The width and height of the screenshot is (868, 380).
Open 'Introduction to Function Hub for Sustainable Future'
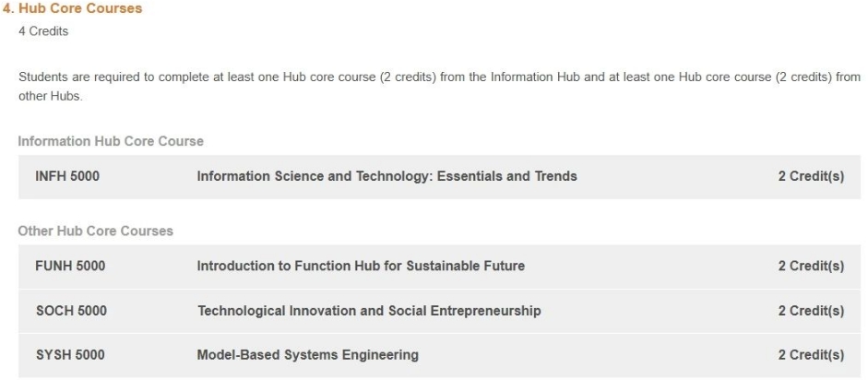361,266
